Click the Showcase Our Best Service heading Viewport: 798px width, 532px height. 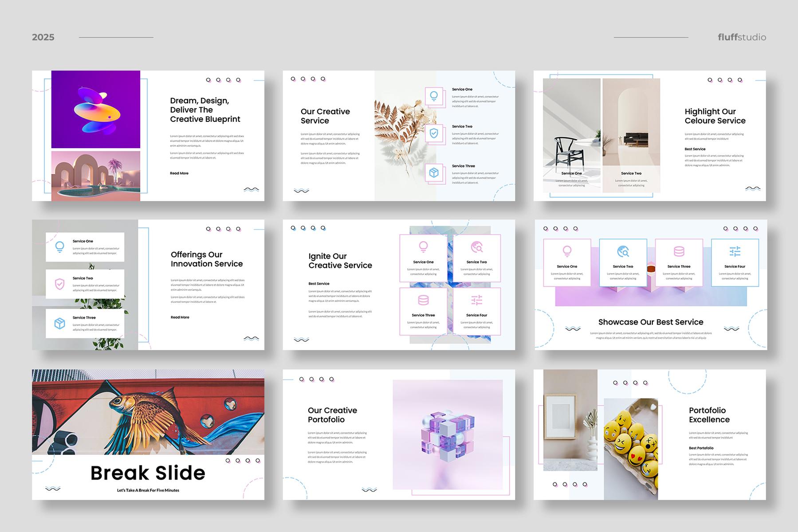[650, 322]
